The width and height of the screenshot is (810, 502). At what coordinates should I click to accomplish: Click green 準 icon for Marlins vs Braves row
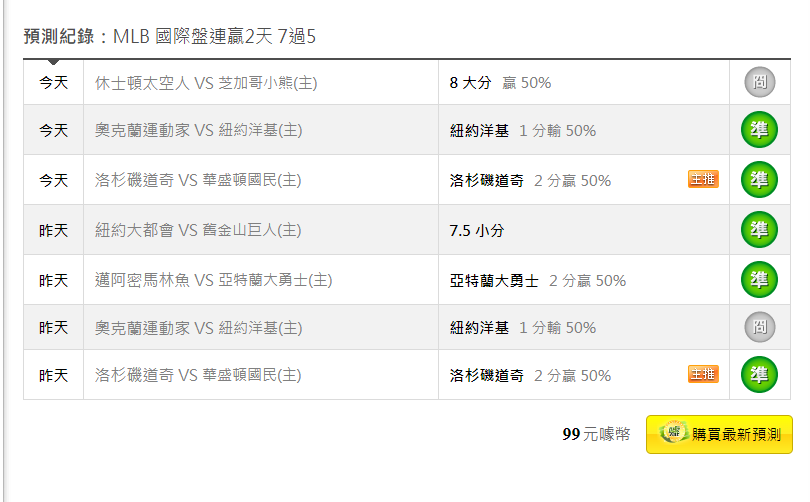coord(759,280)
